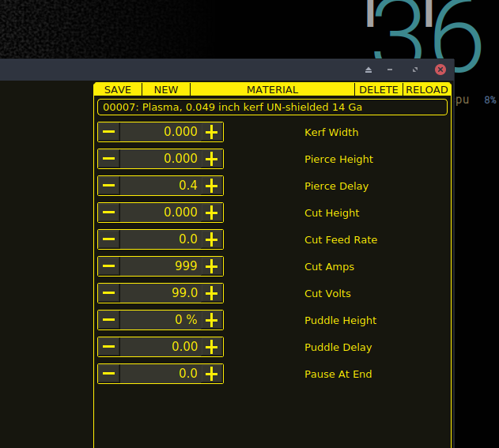Decrease the Cut Feed Rate value

click(109, 239)
